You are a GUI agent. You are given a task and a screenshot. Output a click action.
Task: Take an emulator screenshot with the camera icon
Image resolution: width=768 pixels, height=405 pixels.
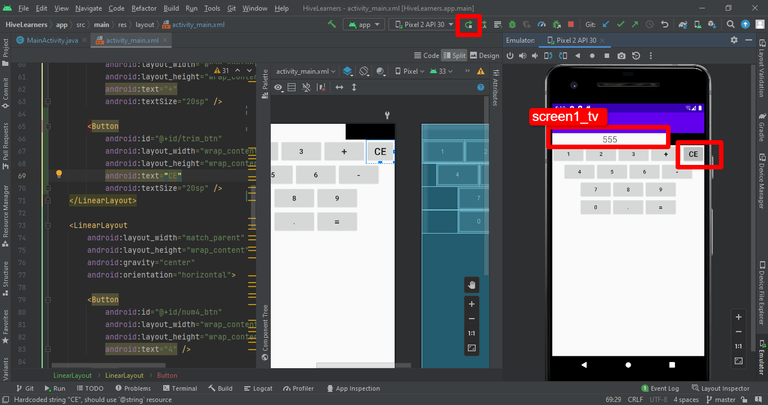pos(621,56)
